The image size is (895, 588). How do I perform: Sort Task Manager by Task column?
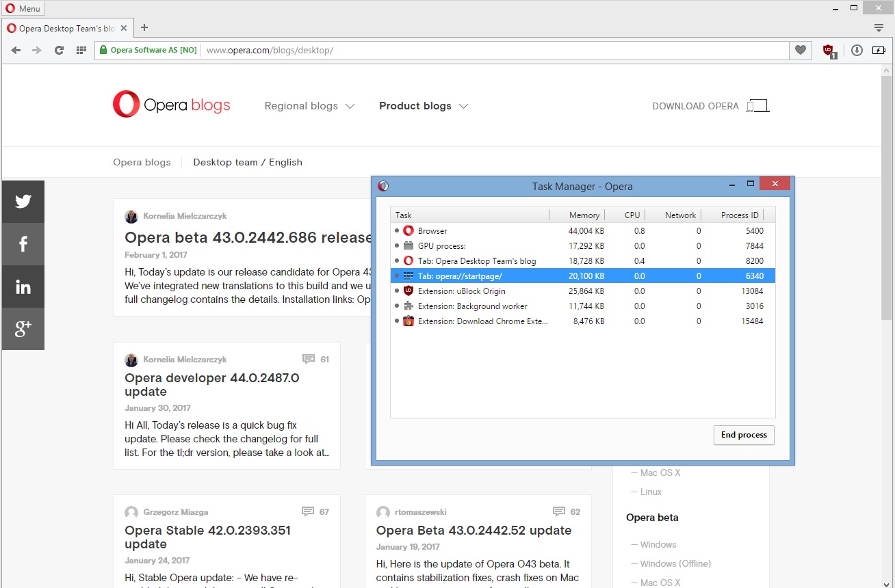point(469,215)
